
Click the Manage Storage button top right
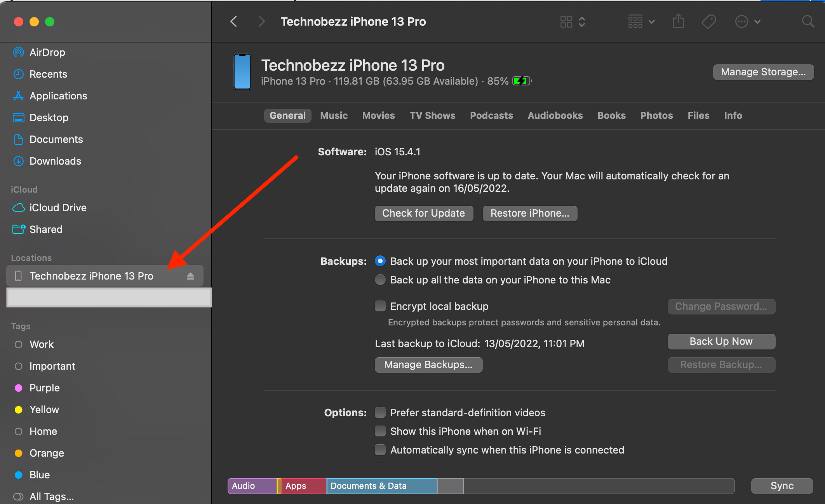(x=762, y=72)
